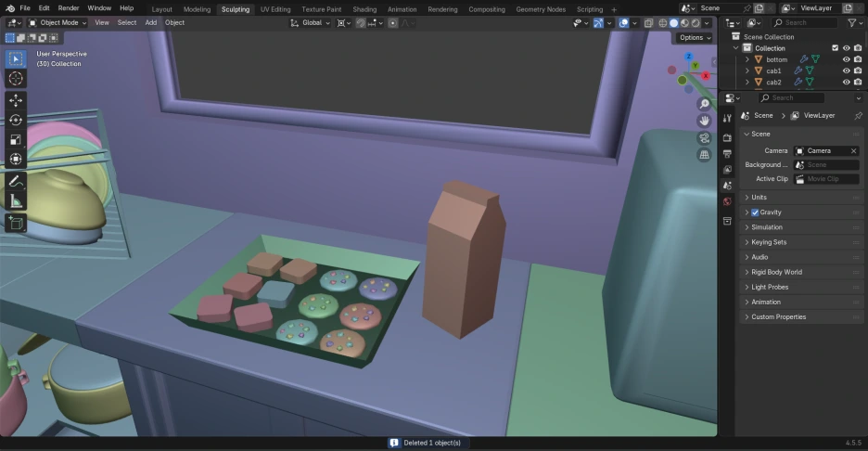Open the View Layer properties tab
Screen dimensions: 868x451
[x=727, y=170]
